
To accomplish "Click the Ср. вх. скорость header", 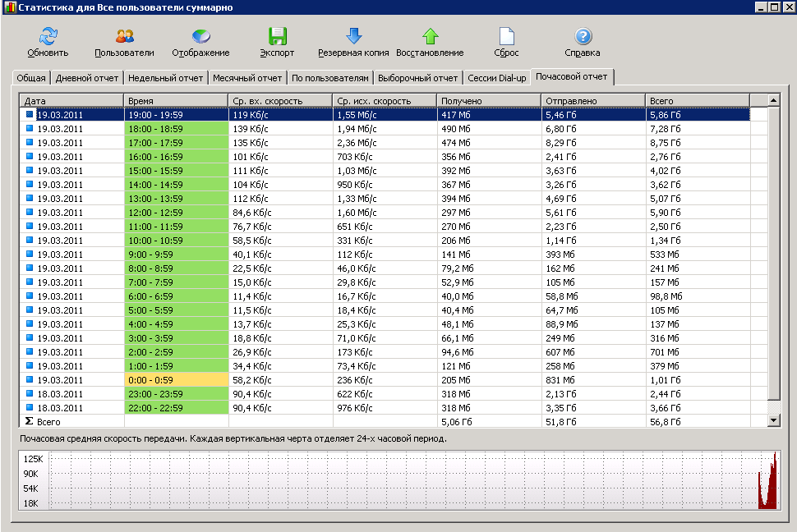I will pyautogui.click(x=279, y=101).
